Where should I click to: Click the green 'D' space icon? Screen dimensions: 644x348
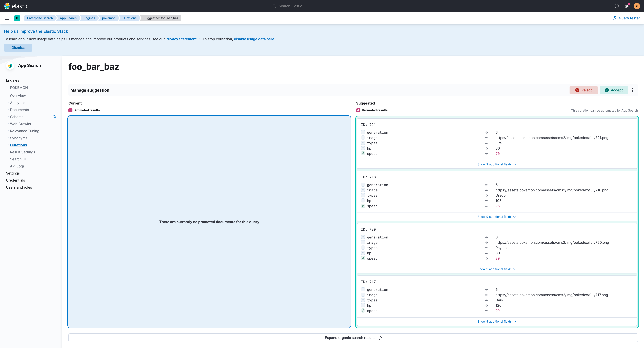click(x=17, y=18)
